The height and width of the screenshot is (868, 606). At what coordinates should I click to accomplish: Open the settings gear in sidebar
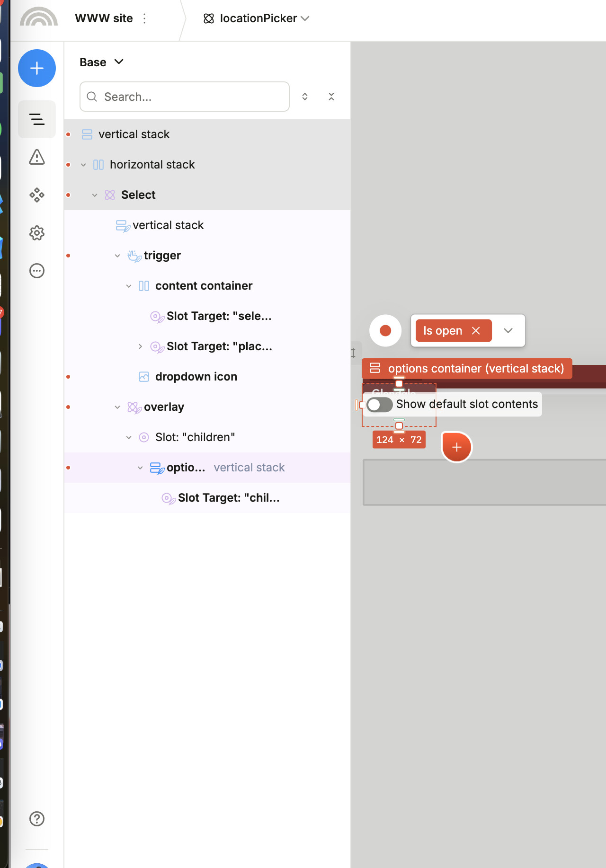coord(37,233)
